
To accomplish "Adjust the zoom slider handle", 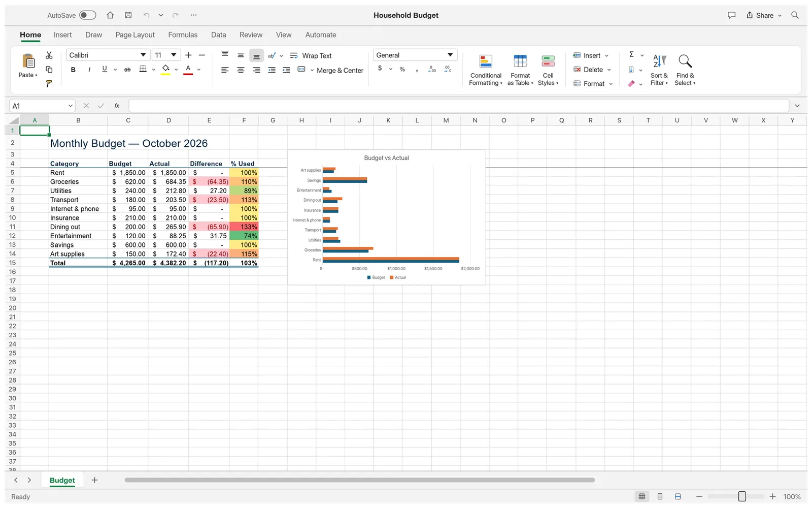I will pyautogui.click(x=742, y=496).
